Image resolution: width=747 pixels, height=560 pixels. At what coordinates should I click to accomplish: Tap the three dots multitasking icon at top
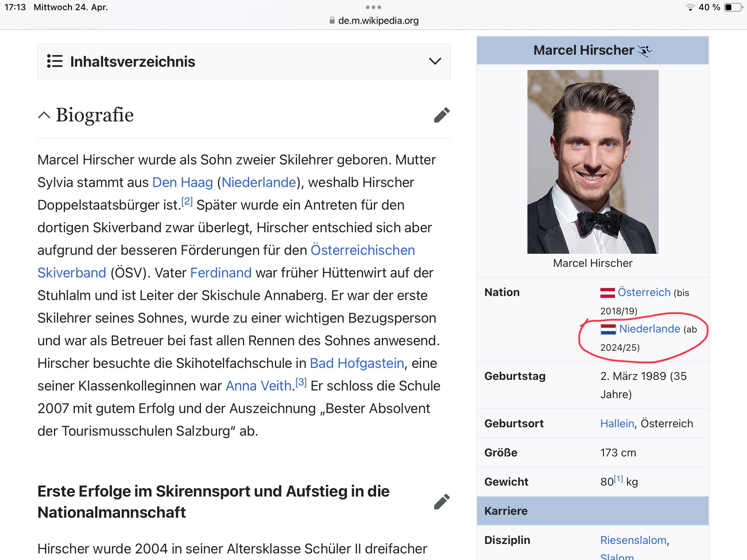[373, 7]
